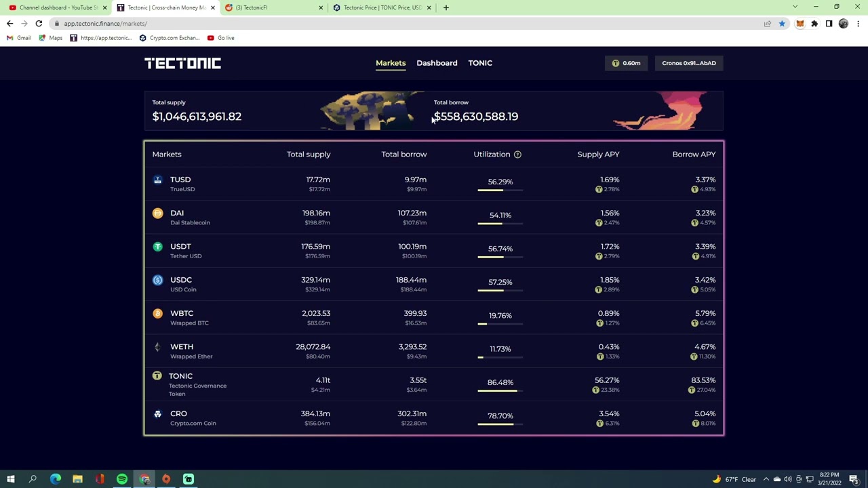This screenshot has height=488, width=868.
Task: Open the browser profile avatar
Action: pyautogui.click(x=844, y=24)
